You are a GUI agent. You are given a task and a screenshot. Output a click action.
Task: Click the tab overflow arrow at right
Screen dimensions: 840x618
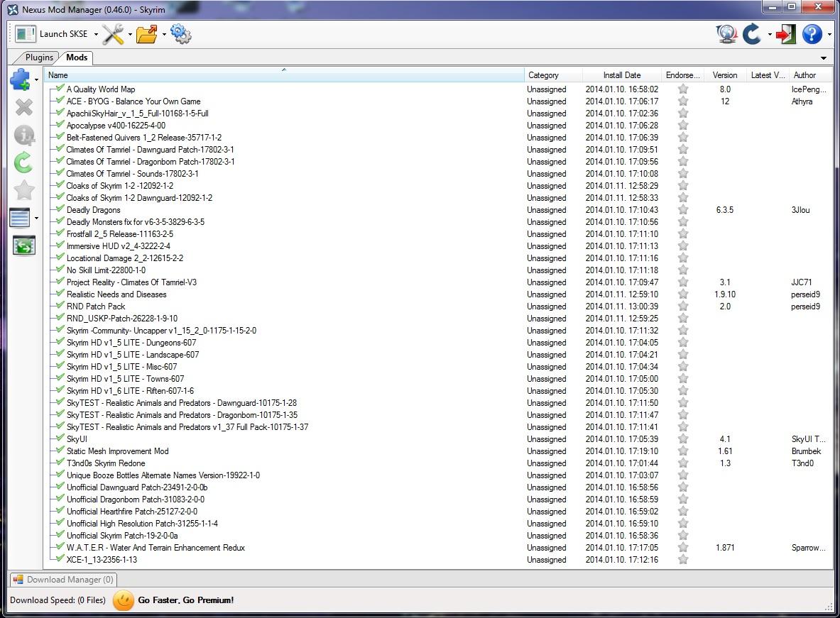(x=824, y=58)
